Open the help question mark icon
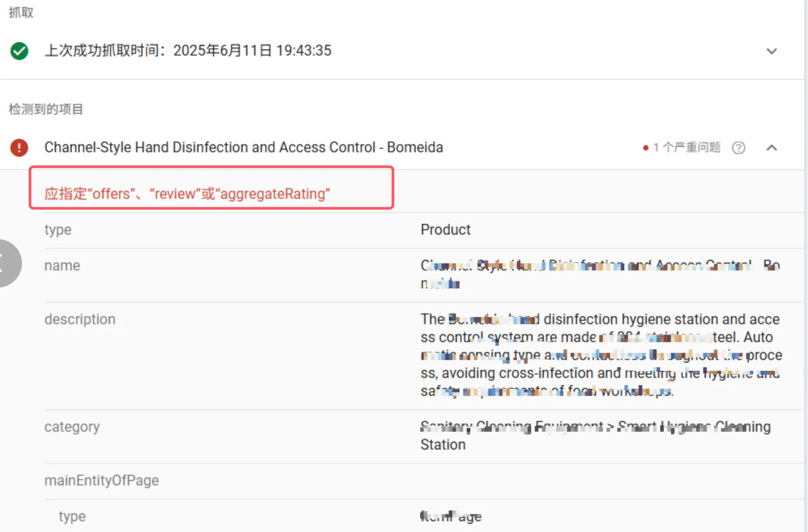 coord(738,148)
